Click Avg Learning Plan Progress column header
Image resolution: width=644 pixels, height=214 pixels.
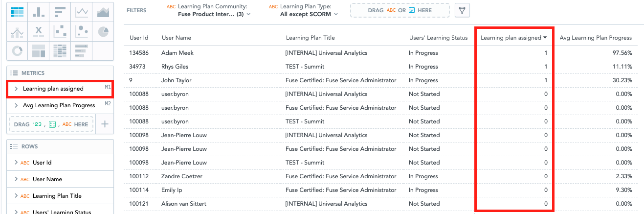[596, 38]
